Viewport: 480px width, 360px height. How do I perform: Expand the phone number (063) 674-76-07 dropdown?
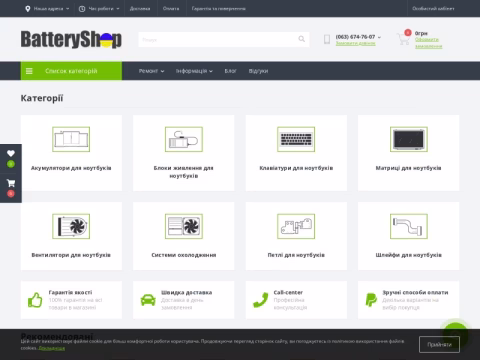[358, 37]
